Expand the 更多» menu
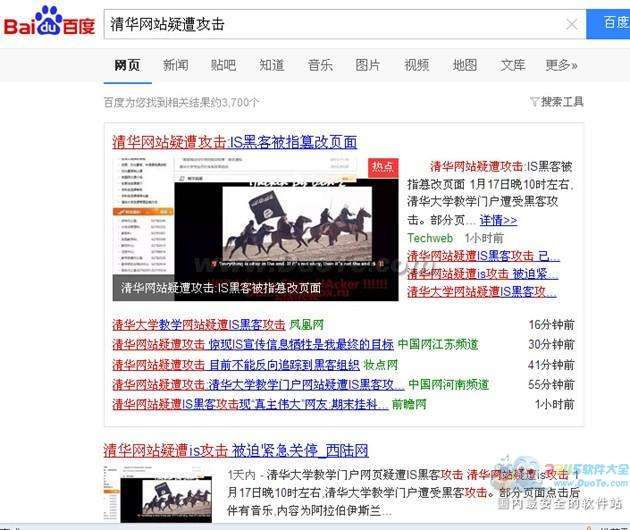The image size is (630, 530). [x=562, y=65]
